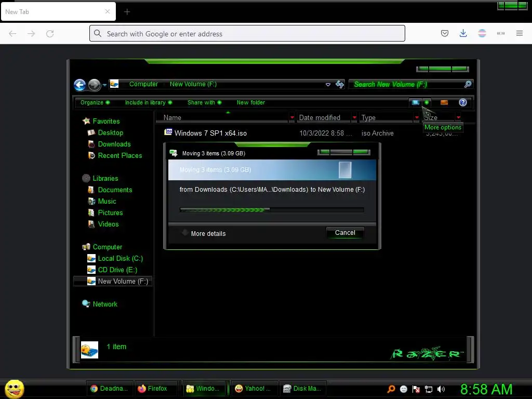Click the browser back arrow

tap(12, 34)
